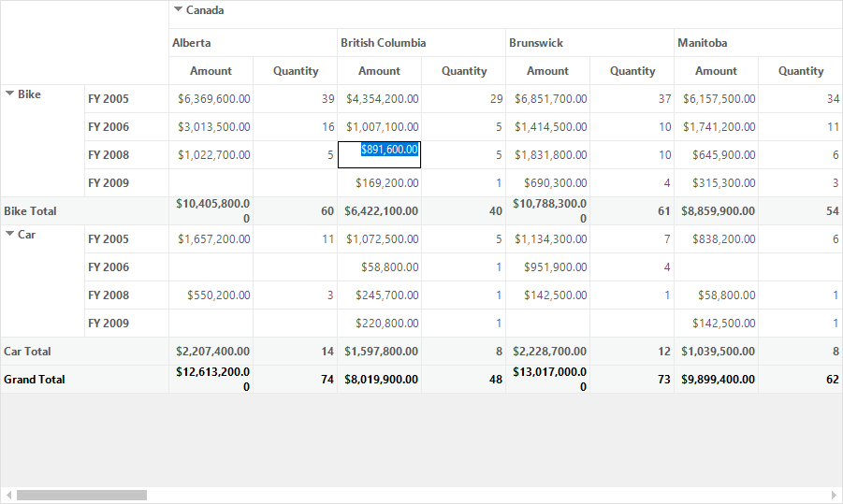Select Bike FY 2005 row header
Viewport: 843px width, 504px height.
tap(126, 99)
